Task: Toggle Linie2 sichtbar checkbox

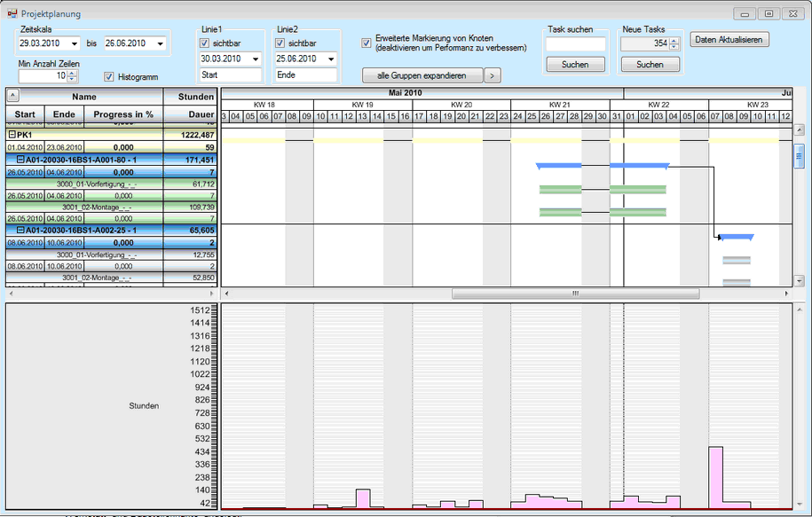Action: click(x=280, y=43)
